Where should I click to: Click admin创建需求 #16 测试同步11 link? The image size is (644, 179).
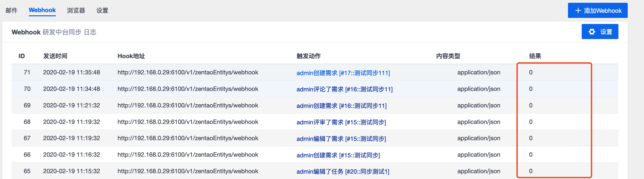341,106
